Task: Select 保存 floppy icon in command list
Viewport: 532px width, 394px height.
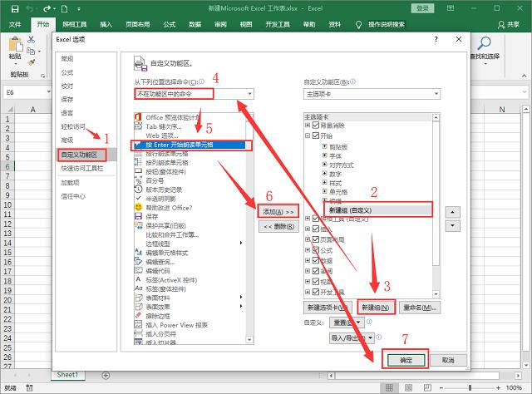Action: pos(138,216)
